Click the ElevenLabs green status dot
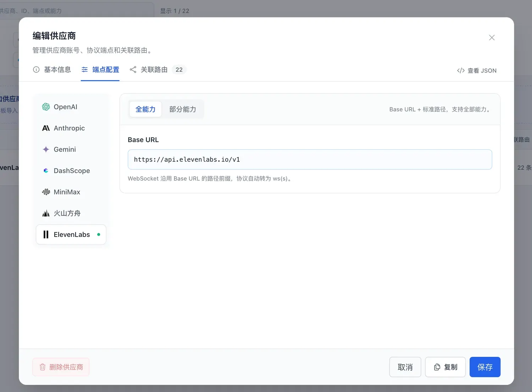 (99, 234)
